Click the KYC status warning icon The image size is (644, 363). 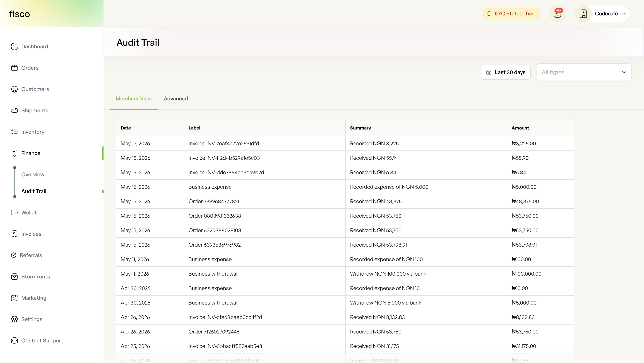click(489, 14)
